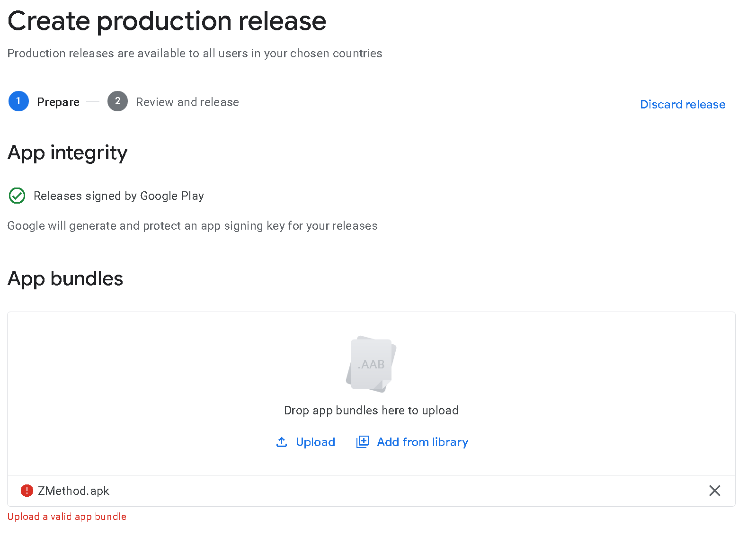Remove ZMethod.apk with the X button
The width and height of the screenshot is (756, 537).
click(x=714, y=491)
